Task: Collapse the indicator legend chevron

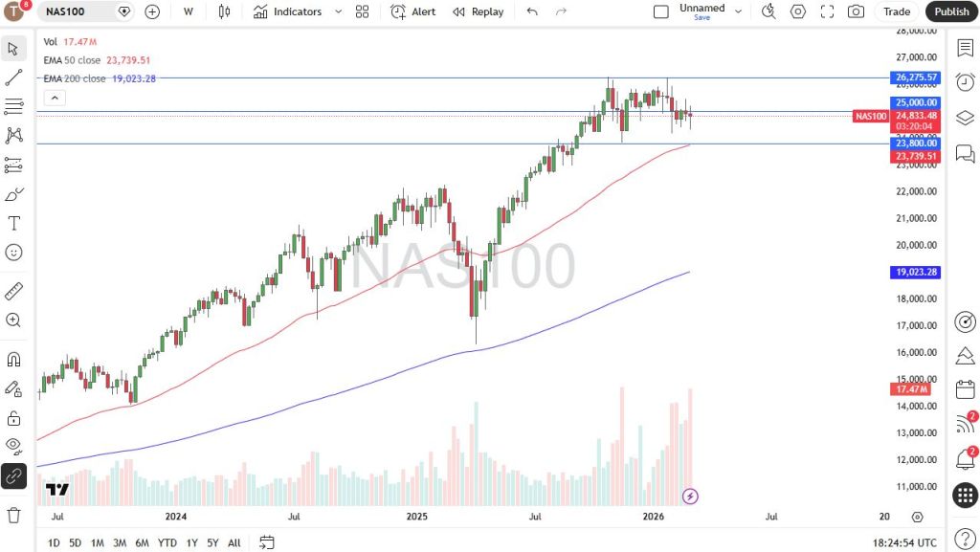Action: pyautogui.click(x=54, y=98)
